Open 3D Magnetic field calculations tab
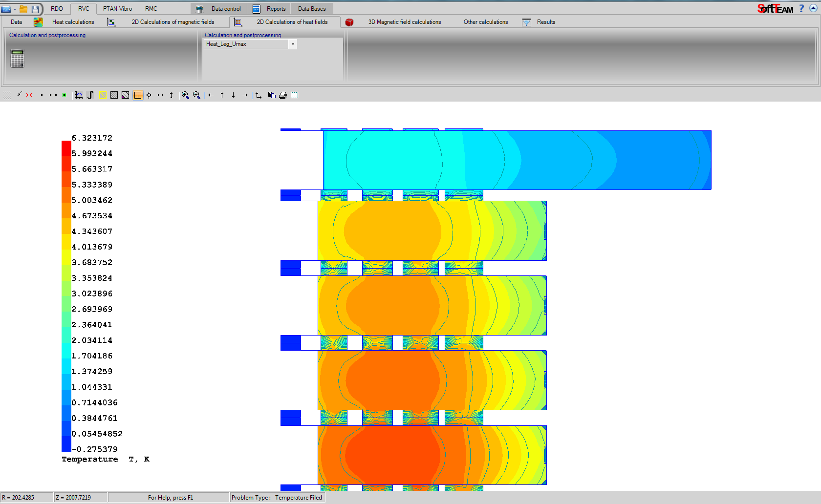 (405, 22)
